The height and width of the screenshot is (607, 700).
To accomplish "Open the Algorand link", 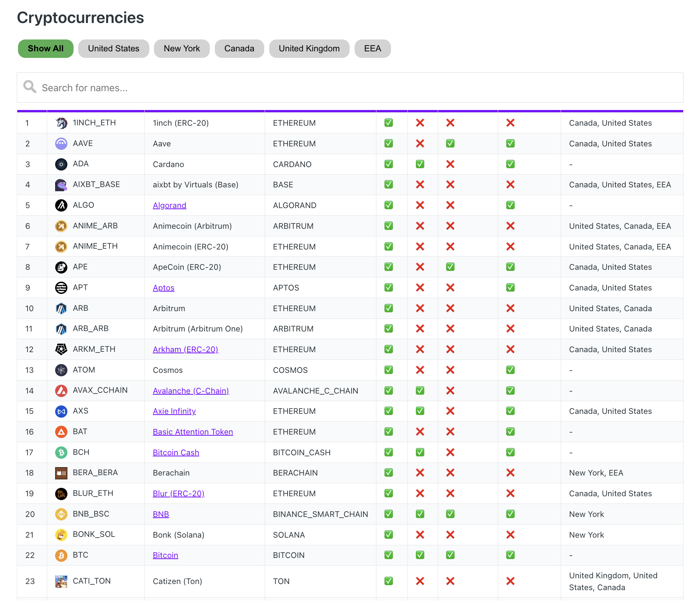I will pyautogui.click(x=169, y=205).
